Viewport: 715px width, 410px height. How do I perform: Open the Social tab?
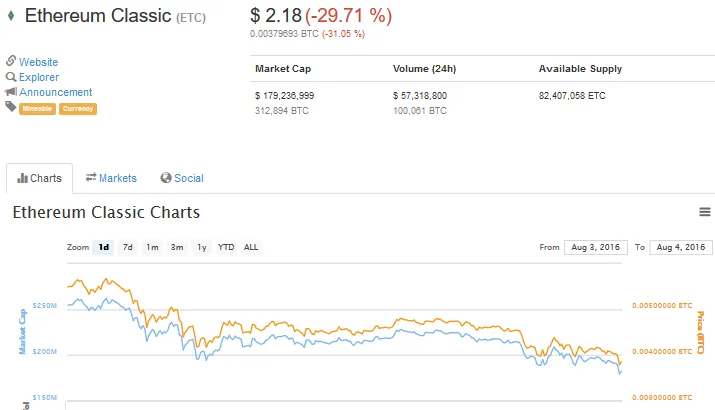[182, 178]
